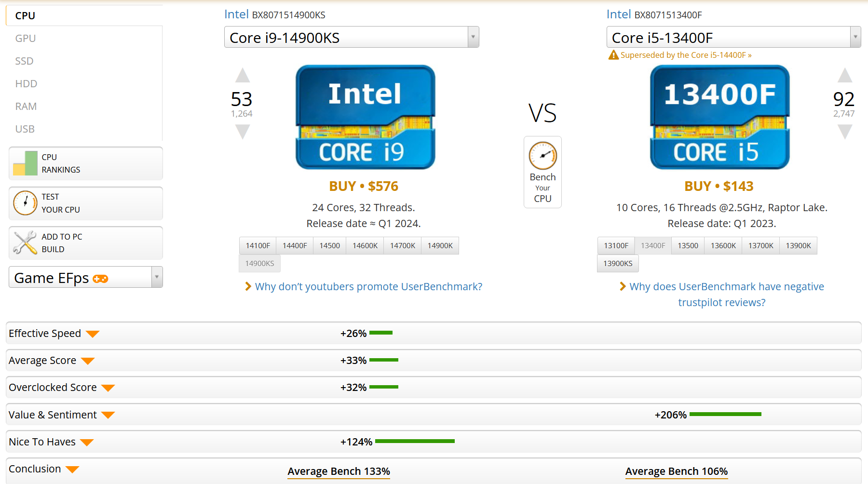The width and height of the screenshot is (868, 484).
Task: Open the Core i5-13400F selection dropdown
Action: tap(733, 37)
